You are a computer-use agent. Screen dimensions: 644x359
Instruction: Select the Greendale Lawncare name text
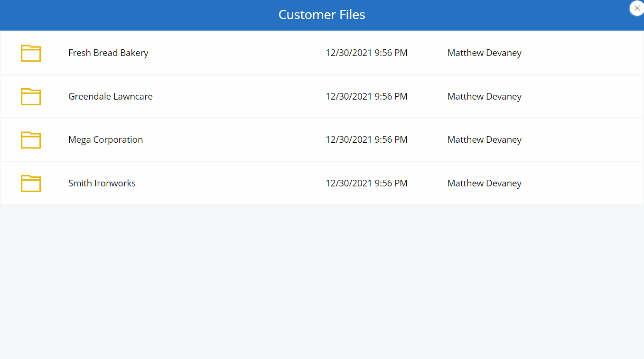point(110,97)
